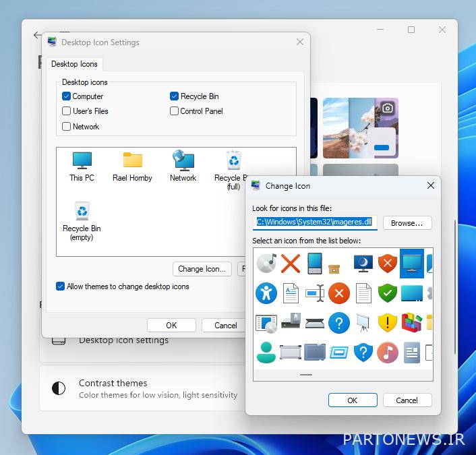This screenshot has width=476, height=455.
Task: Select the projector screen icon
Action: 363,323
